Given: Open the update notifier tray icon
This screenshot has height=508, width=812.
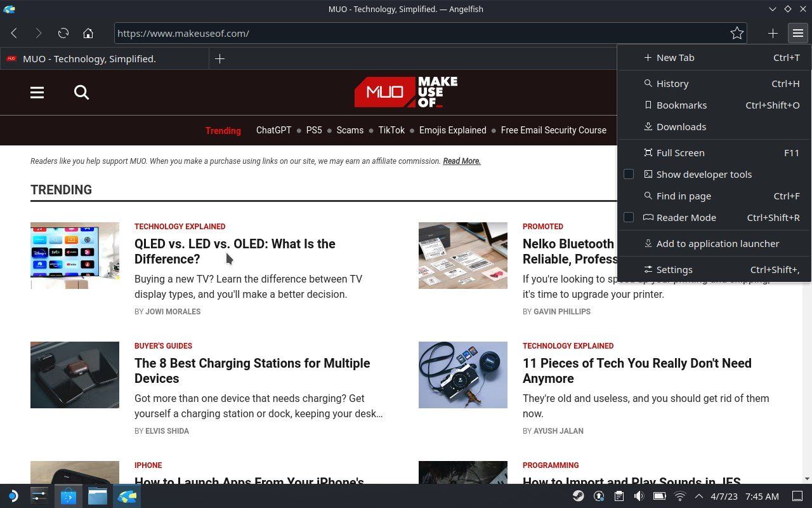Looking at the screenshot, I should coord(598,496).
